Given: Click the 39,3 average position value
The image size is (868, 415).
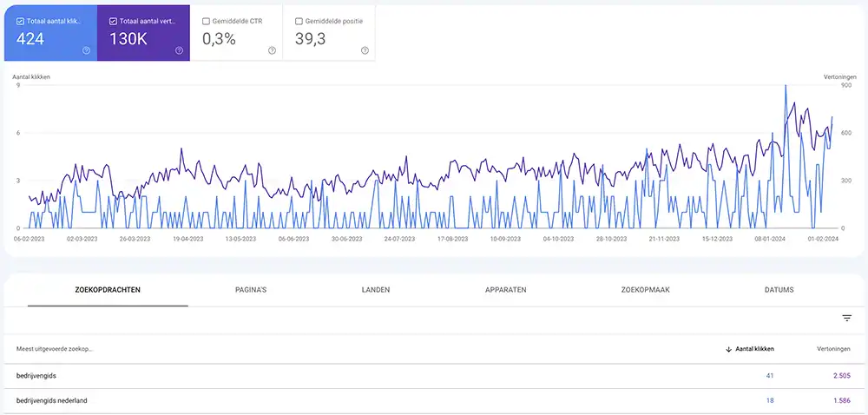Looking at the screenshot, I should [311, 39].
